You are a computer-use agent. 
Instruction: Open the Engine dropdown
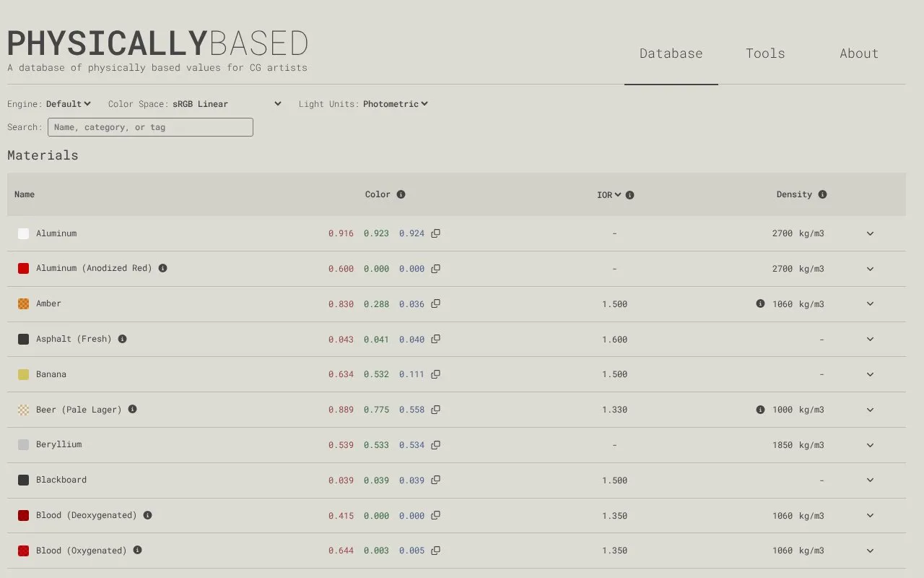pyautogui.click(x=69, y=104)
